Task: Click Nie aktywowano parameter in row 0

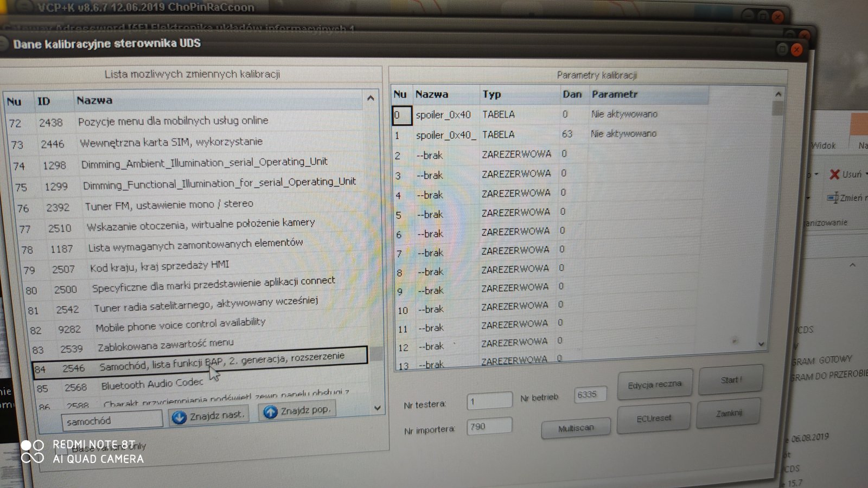Action: point(624,114)
